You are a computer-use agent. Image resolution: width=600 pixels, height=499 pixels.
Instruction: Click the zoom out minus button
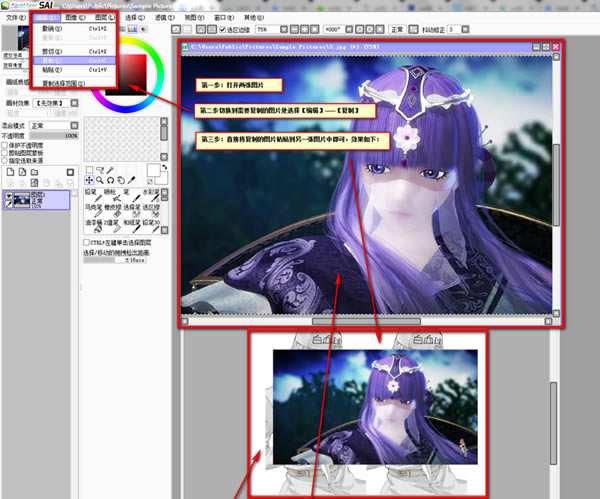click(x=294, y=29)
